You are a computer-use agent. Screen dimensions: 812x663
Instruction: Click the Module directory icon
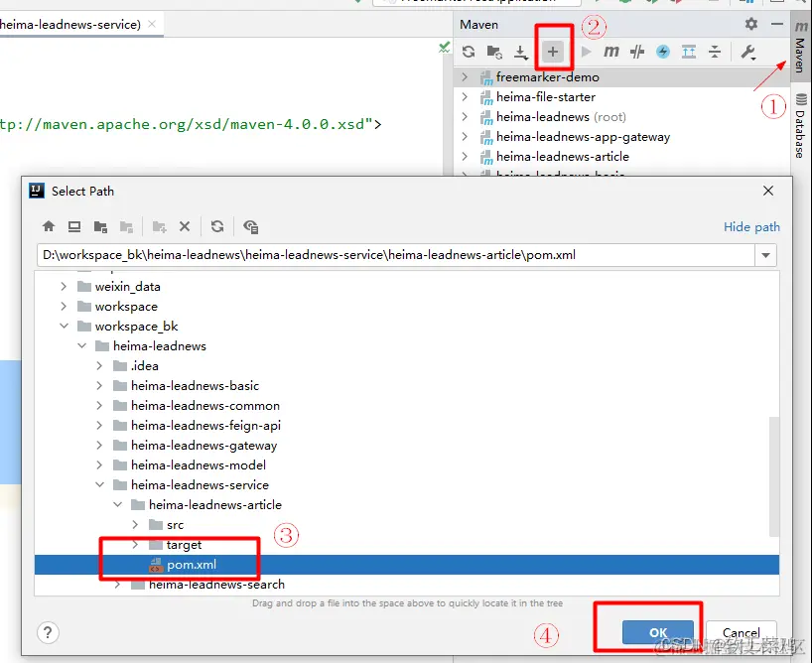(x=126, y=226)
